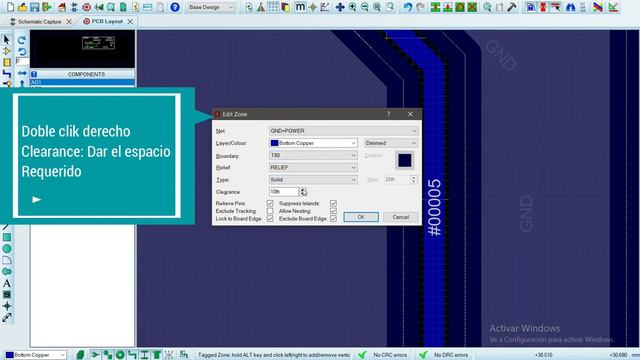Click the Home page icon
Image resolution: width=640 pixels, height=360 pixels.
pos(62,7)
